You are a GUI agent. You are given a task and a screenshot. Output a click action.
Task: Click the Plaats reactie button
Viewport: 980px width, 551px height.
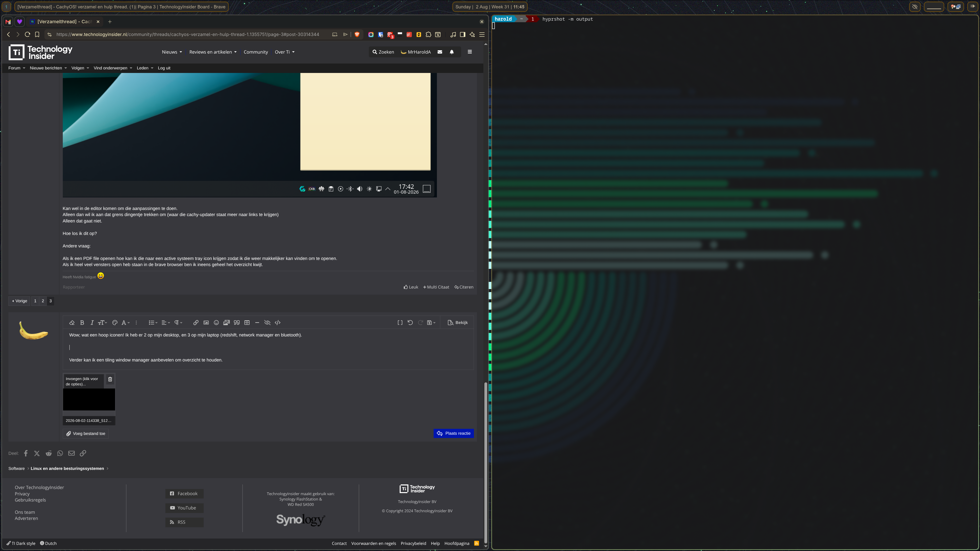454,433
